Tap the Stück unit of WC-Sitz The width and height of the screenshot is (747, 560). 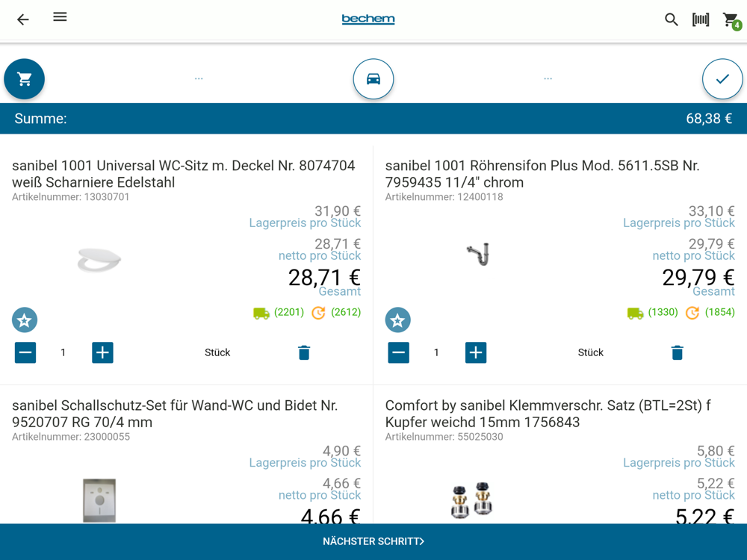pyautogui.click(x=217, y=353)
